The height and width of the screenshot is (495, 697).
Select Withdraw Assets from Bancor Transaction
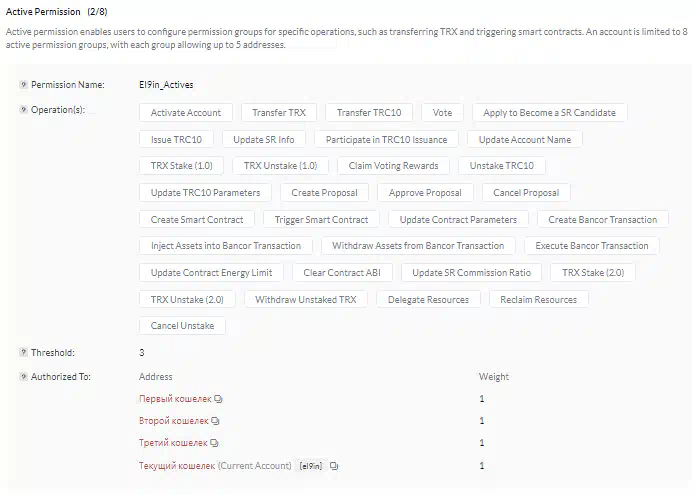pos(418,246)
